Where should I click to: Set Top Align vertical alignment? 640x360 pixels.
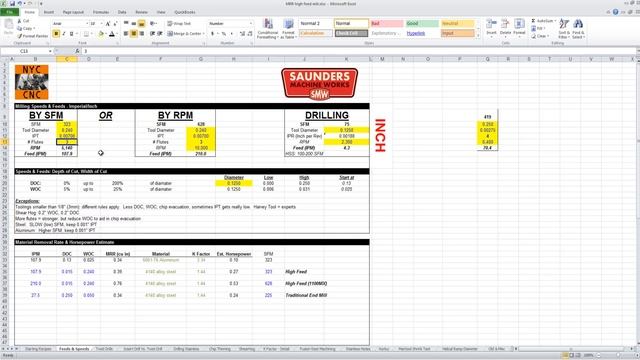[126, 23]
